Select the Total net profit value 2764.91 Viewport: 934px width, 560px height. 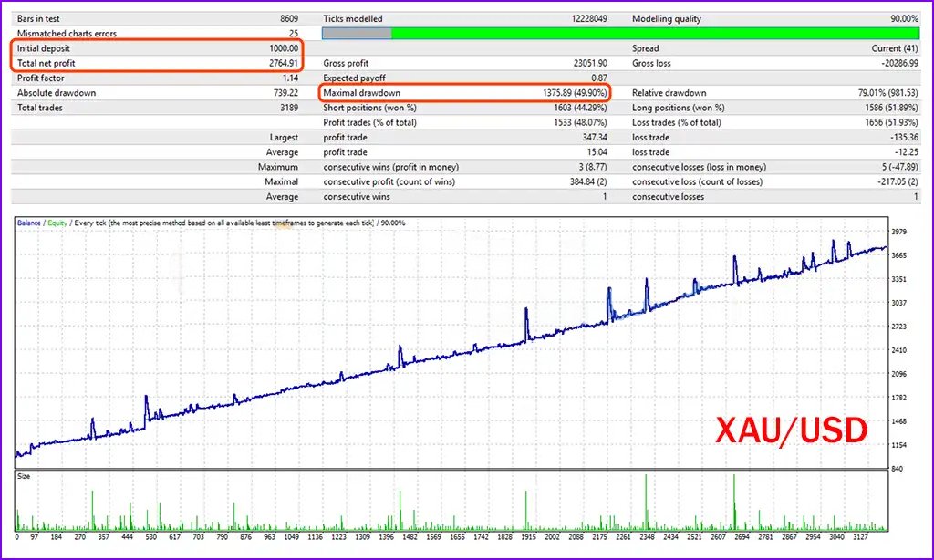[280, 63]
